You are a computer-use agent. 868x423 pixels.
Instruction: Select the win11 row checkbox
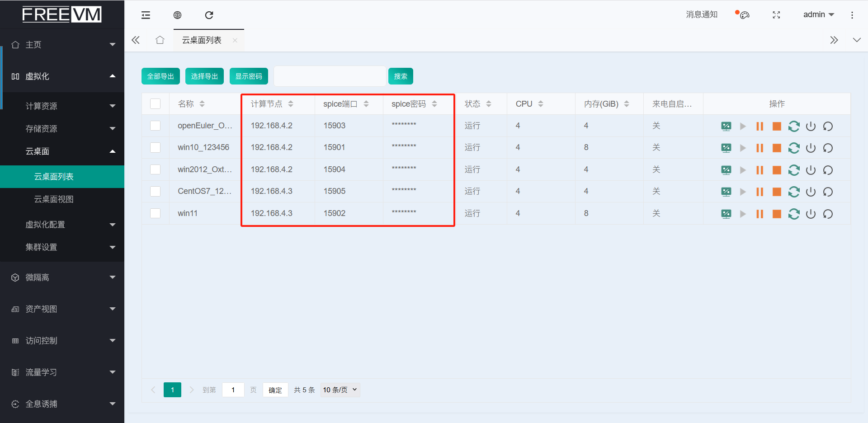pyautogui.click(x=155, y=213)
